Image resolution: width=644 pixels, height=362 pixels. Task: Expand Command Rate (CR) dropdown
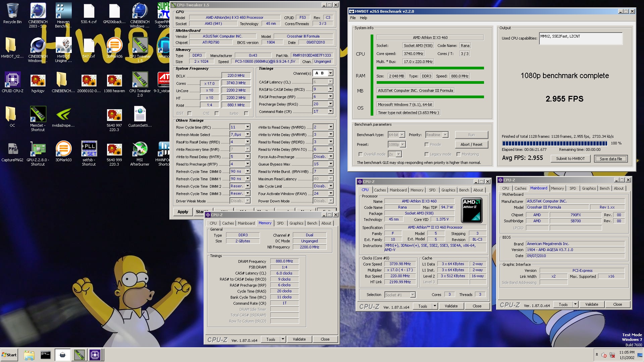[x=330, y=111]
